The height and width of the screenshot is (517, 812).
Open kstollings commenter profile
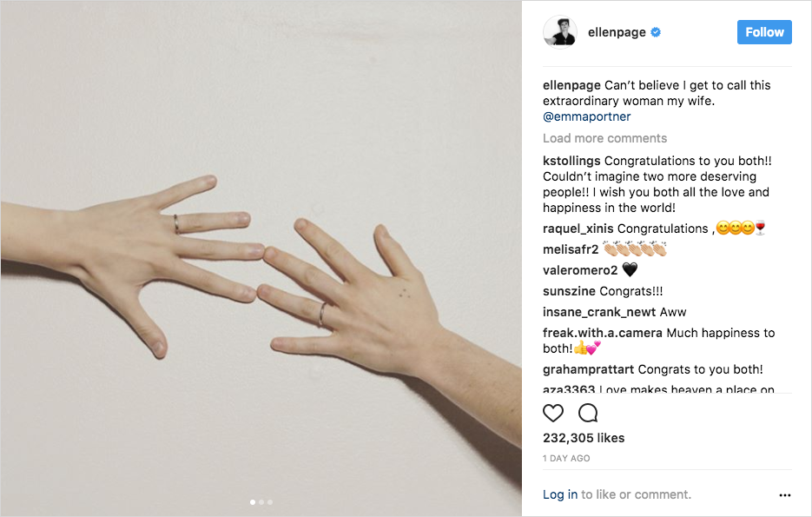(571, 161)
